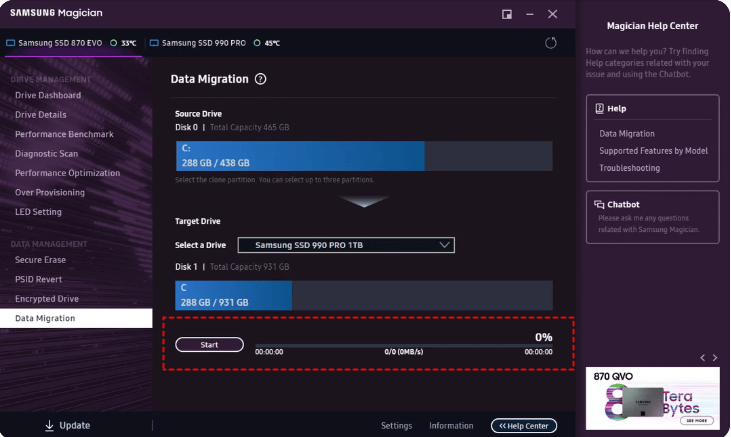Click the 0% progress text
Image resolution: width=731 pixels, height=437 pixels.
544,337
